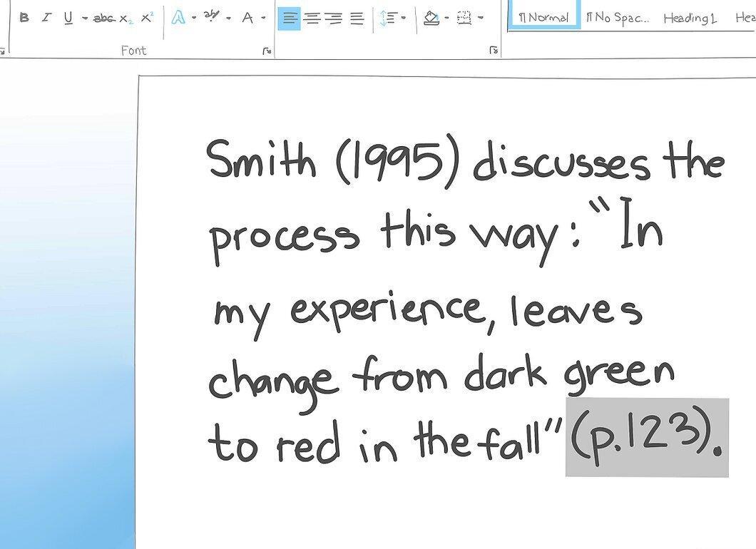Screen dimensions: 756x549
Task: Apply the Normal style
Action: pyautogui.click(x=544, y=16)
